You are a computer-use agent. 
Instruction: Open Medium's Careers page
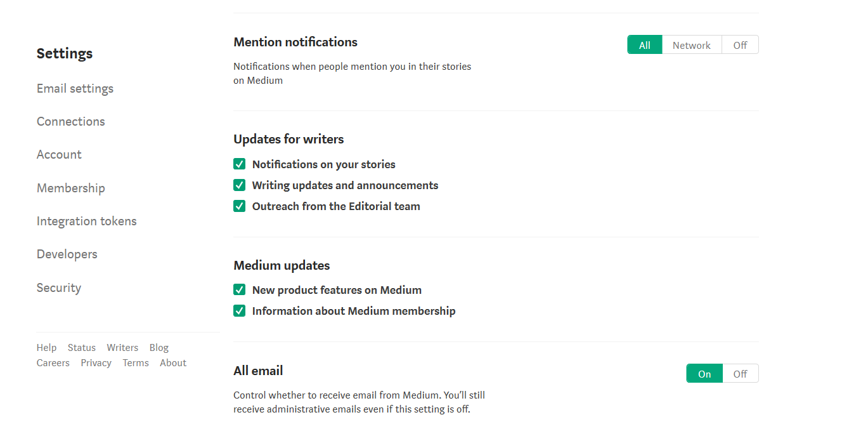(53, 362)
